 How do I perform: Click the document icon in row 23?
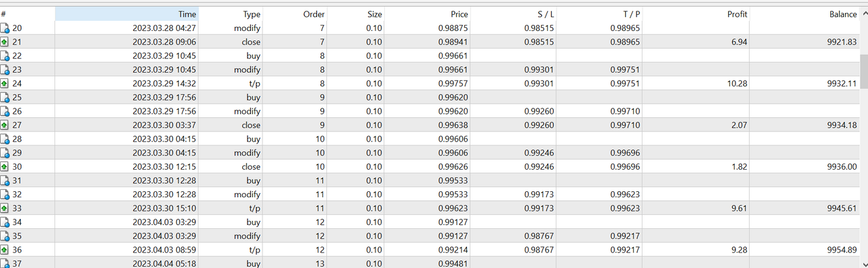pos(5,69)
